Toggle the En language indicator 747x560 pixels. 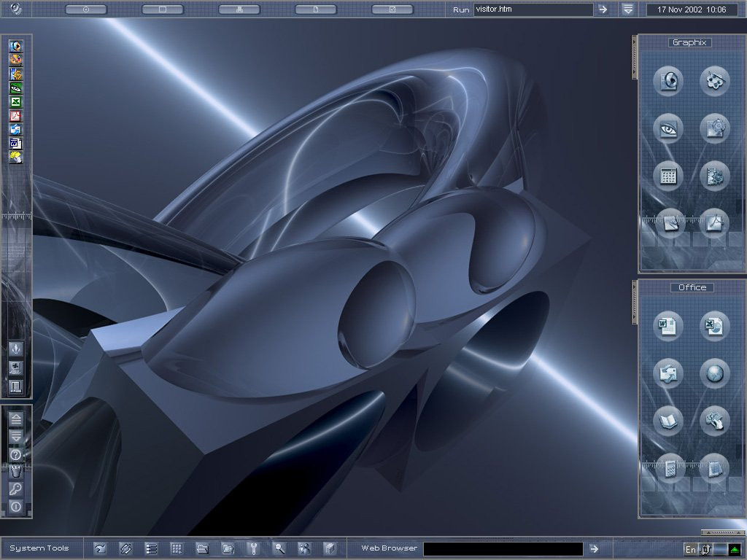pyautogui.click(x=690, y=550)
